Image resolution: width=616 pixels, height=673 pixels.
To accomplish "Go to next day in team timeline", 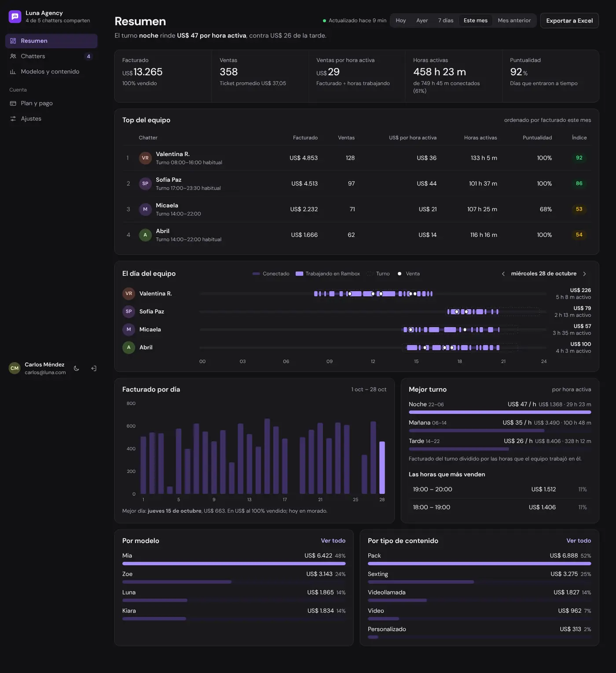I will click(x=584, y=274).
